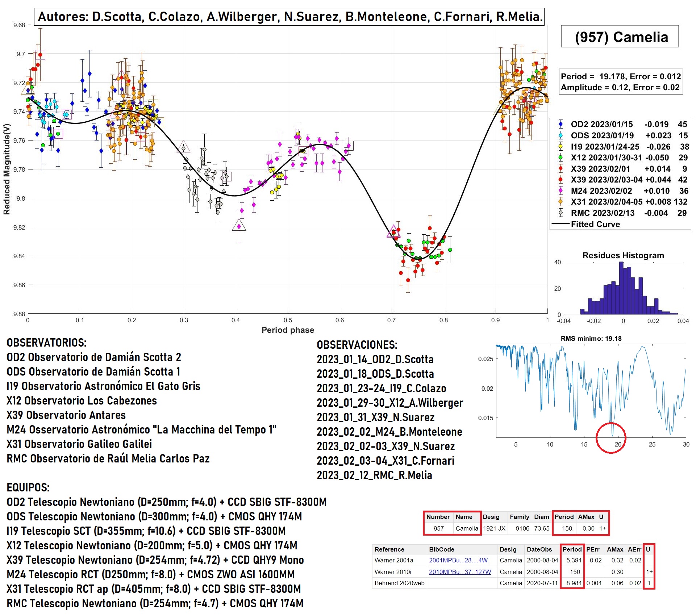Viewport: 696px width, 616px height.
Task: Click the 73.65 diameter cell
Action: (542, 528)
